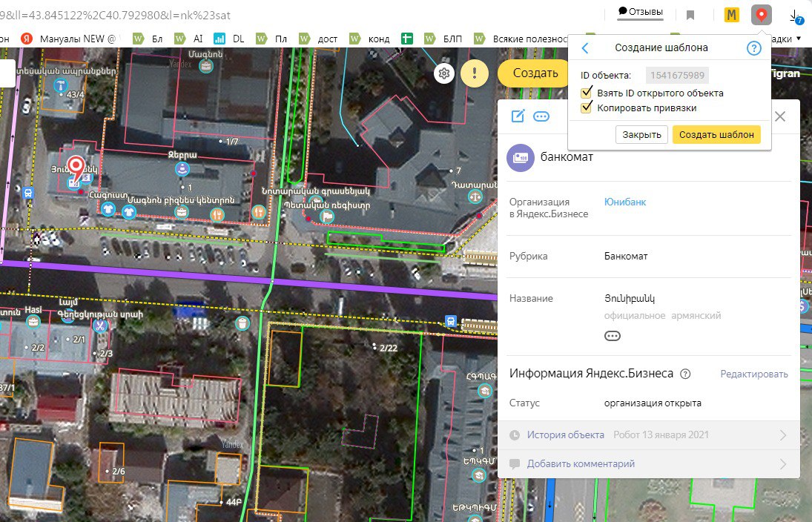
Task: Click the trash bin icon on the map
Action: 242,324
